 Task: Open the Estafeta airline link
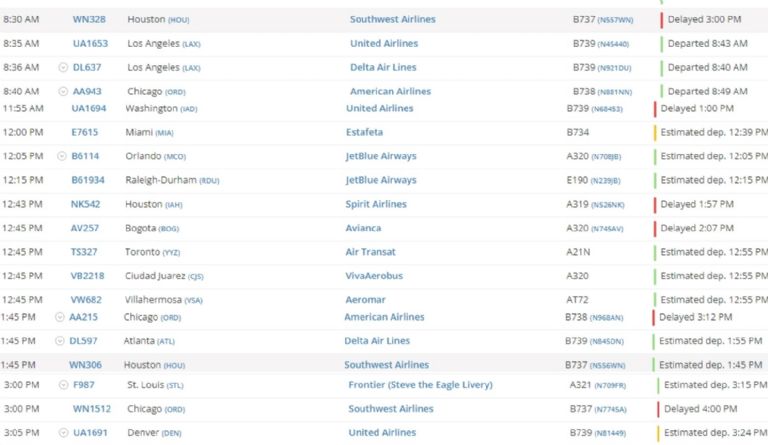tap(364, 132)
